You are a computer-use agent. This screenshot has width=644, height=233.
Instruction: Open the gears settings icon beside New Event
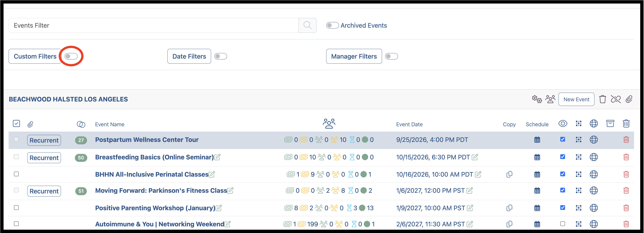coord(537,99)
